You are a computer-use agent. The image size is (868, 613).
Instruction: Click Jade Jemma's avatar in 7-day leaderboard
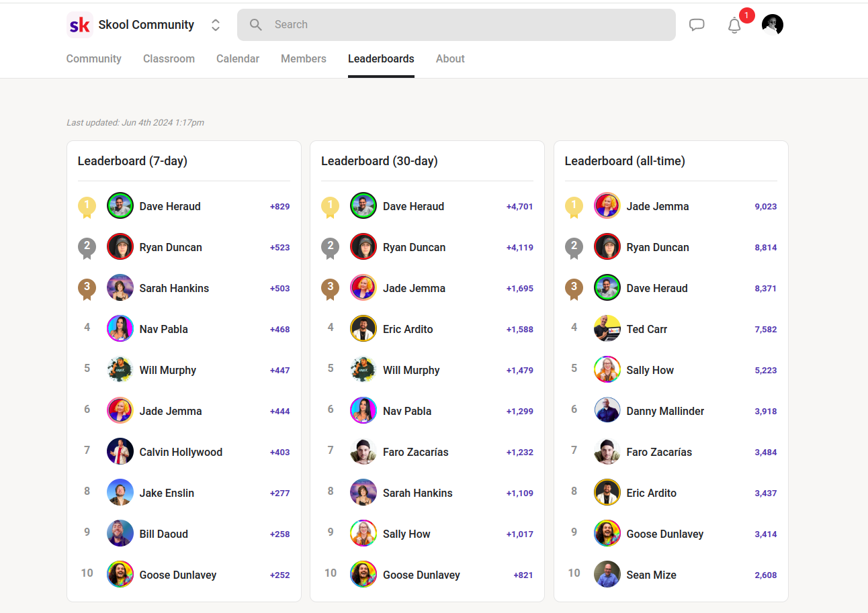(x=120, y=411)
